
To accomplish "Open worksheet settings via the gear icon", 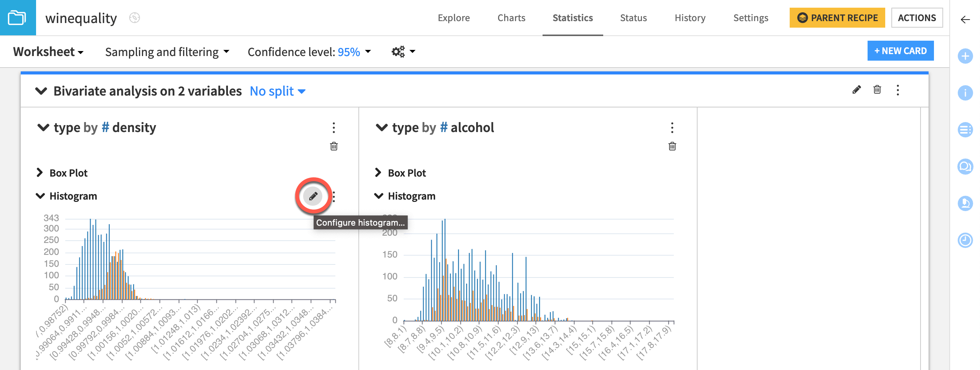I will pyautogui.click(x=398, y=51).
